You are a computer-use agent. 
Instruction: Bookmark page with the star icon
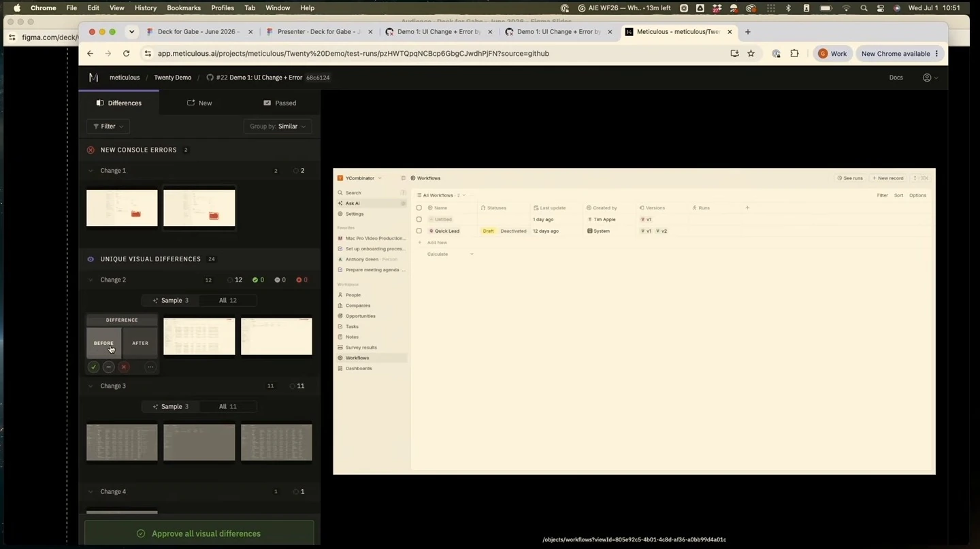pos(751,53)
